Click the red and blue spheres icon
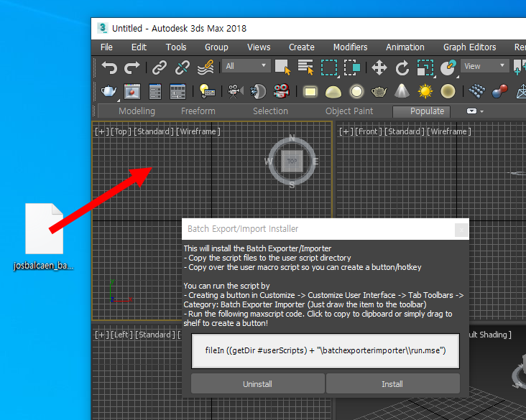The height and width of the screenshot is (420, 526). (499, 91)
